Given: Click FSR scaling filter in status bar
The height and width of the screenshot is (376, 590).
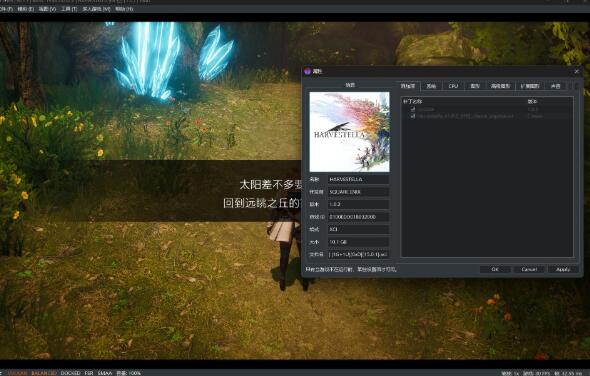Looking at the screenshot, I should point(89,373).
